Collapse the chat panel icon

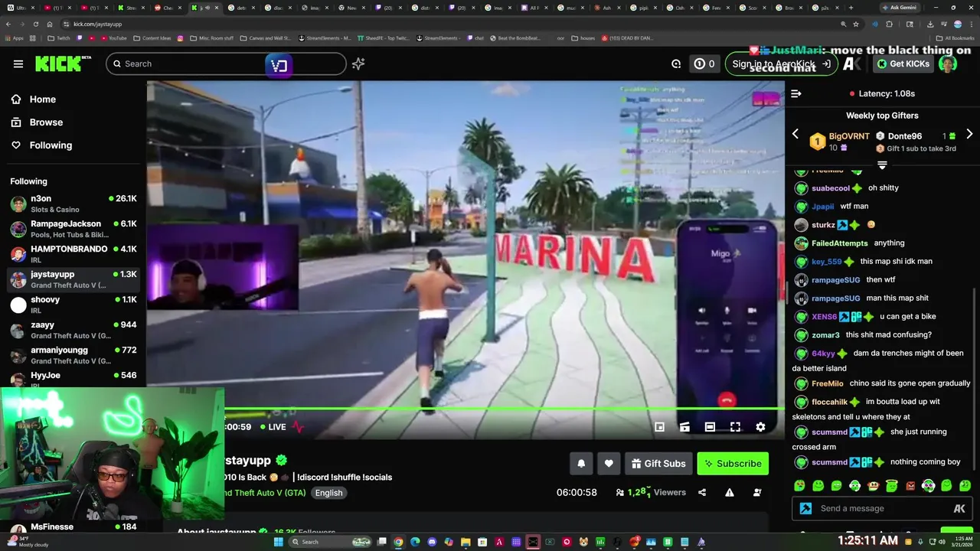point(796,93)
